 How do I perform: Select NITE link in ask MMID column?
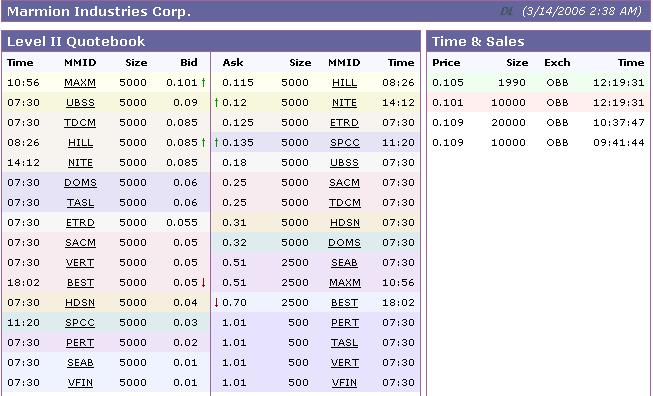[344, 102]
